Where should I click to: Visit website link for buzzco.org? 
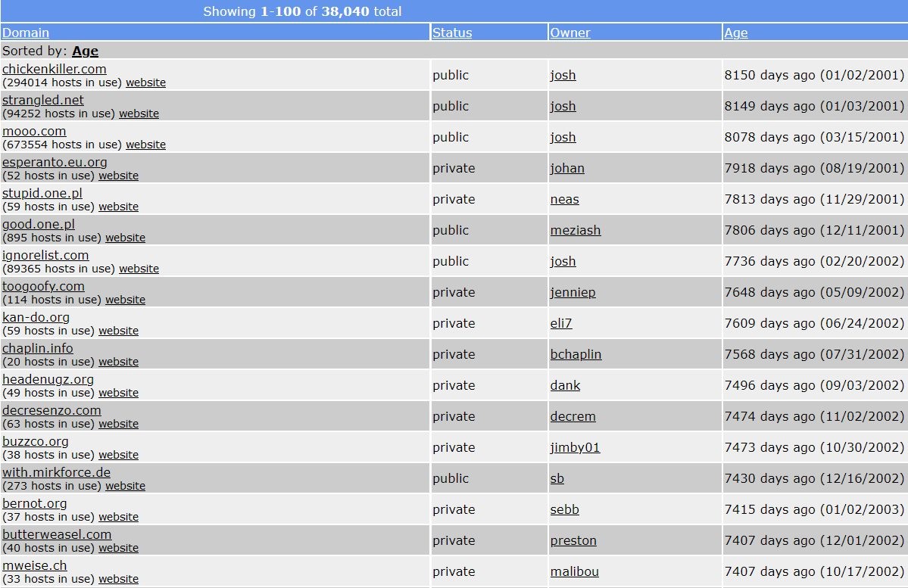[x=119, y=456]
